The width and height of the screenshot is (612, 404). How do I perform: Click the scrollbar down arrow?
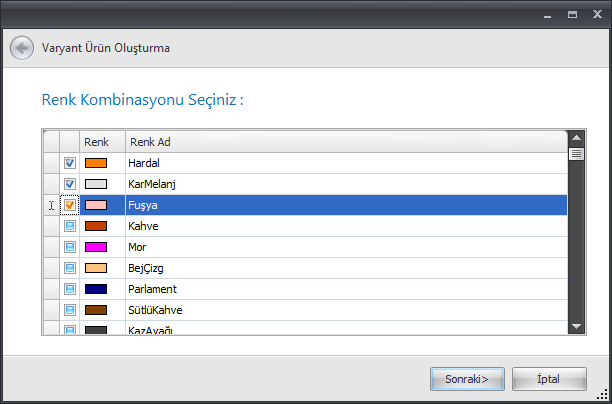coord(576,325)
